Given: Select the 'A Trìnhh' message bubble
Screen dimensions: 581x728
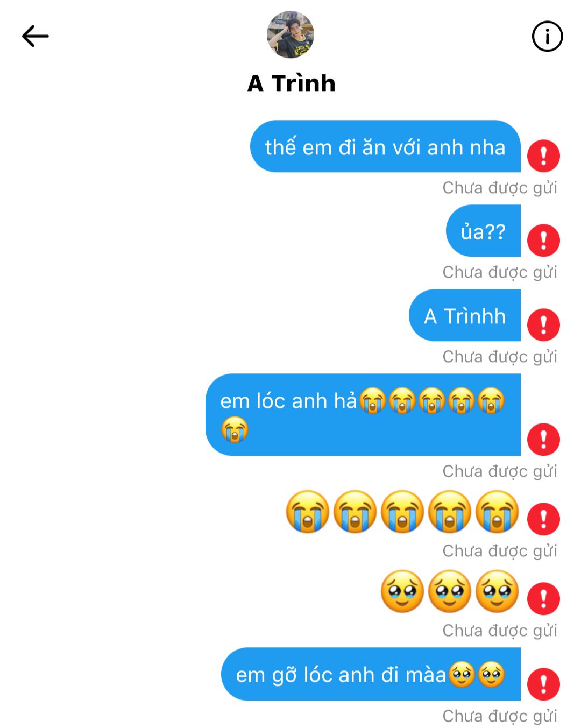Looking at the screenshot, I should (465, 315).
